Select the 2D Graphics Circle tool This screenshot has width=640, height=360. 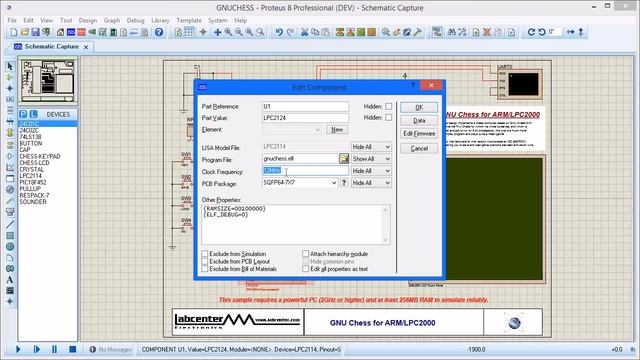pos(10,247)
